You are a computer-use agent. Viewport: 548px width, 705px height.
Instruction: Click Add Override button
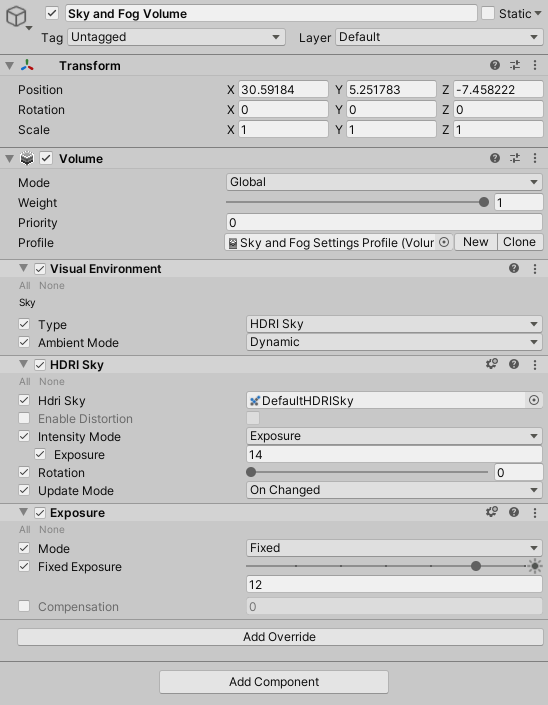[280, 637]
